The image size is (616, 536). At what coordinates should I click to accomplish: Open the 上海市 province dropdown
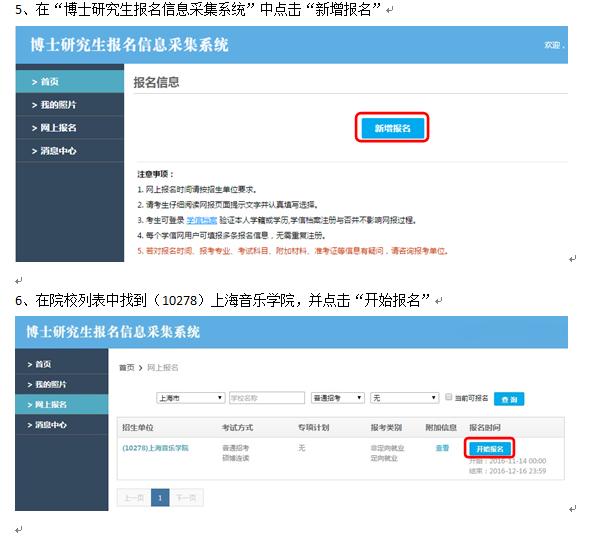click(x=191, y=398)
